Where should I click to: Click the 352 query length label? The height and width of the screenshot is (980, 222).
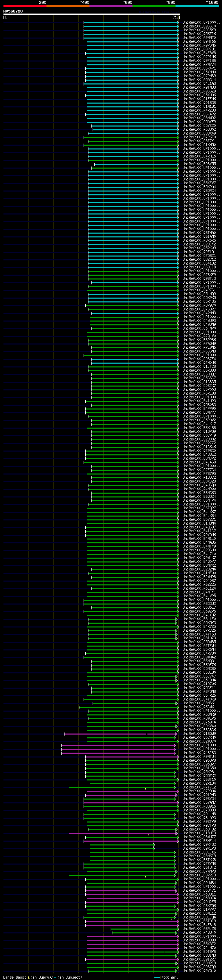(x=175, y=17)
